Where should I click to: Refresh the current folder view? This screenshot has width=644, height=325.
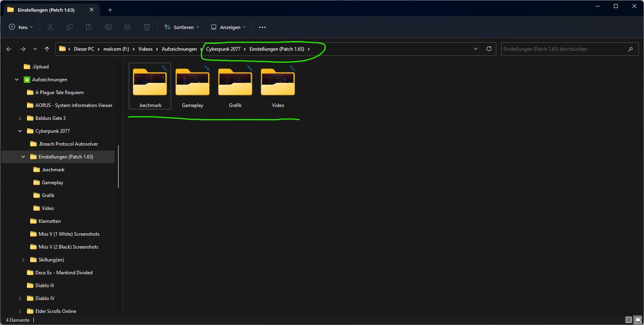click(489, 49)
